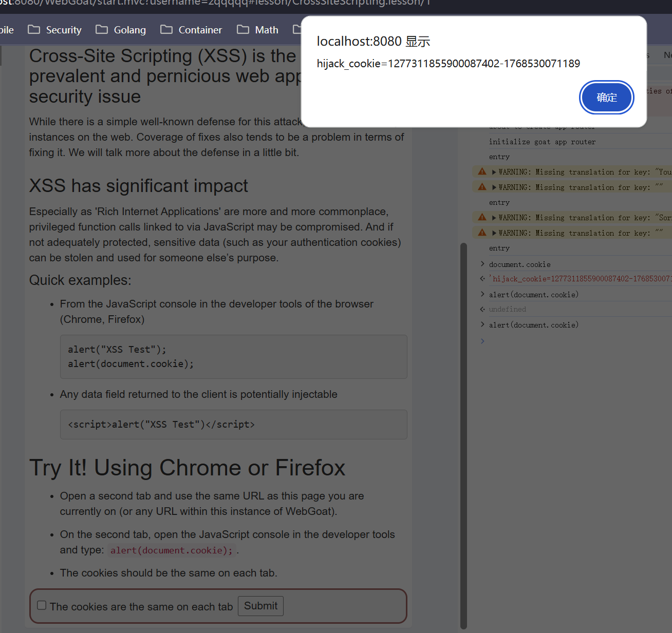Expand the Missing translation warning for key "Sor
Screen dimensions: 672x633
click(494, 218)
